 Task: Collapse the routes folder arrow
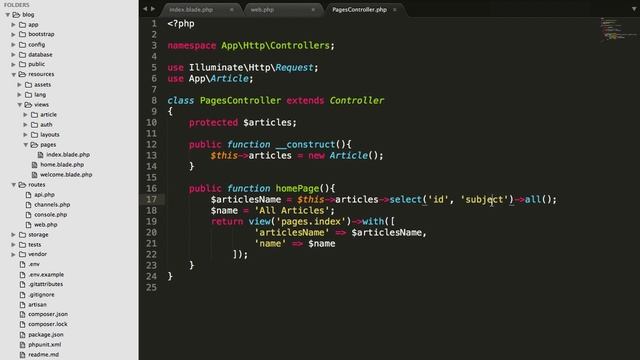coord(13,184)
